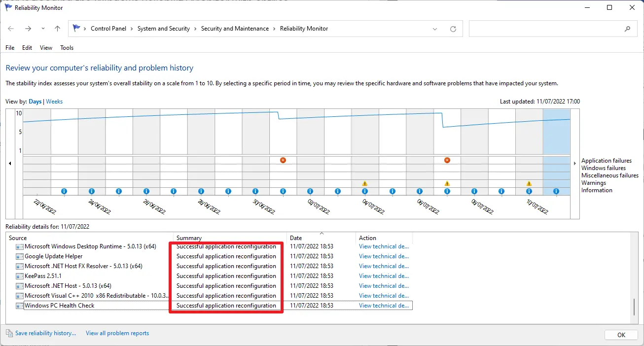Click the search magnifier icon

627,29
